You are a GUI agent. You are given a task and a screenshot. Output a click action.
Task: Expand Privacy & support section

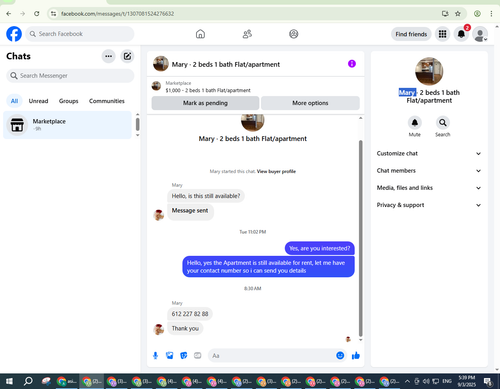[429, 205]
